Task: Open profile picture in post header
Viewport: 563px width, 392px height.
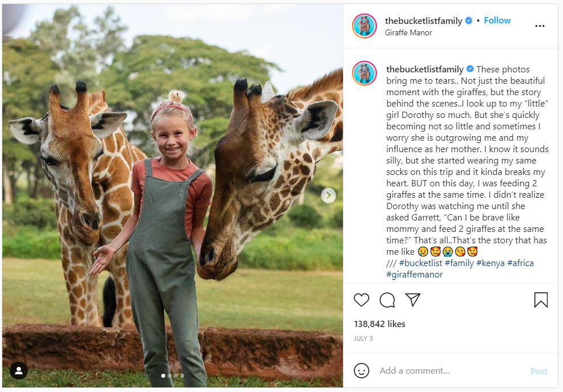Action: click(365, 26)
